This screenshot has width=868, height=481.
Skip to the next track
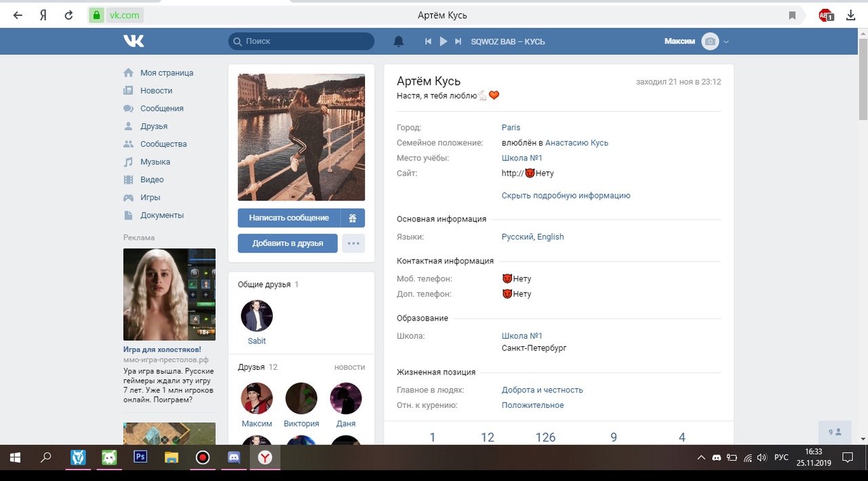pos(458,41)
